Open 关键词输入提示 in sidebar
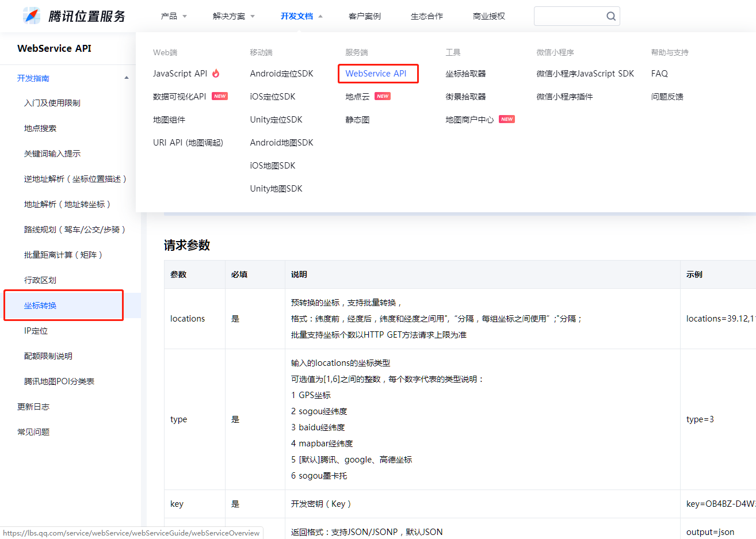The width and height of the screenshot is (756, 539). coord(52,154)
